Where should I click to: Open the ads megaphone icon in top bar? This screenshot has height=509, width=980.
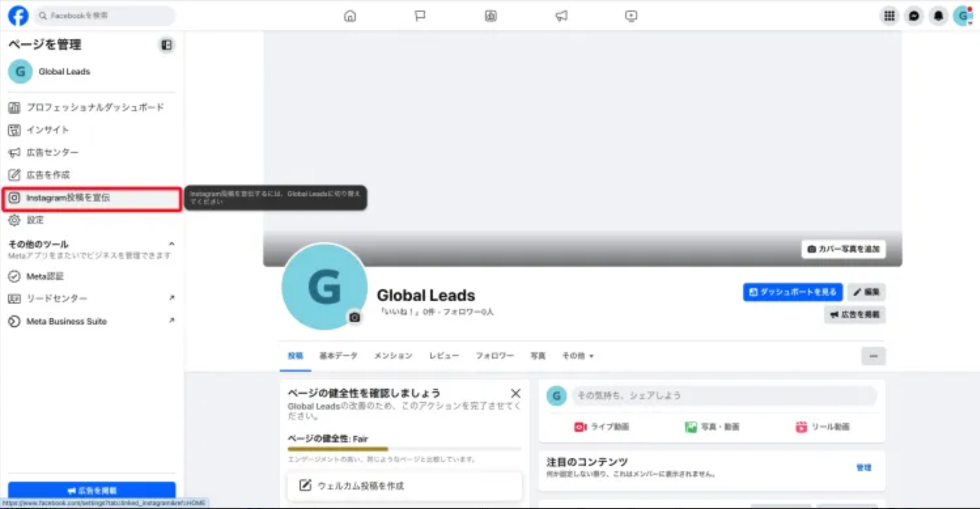click(x=561, y=16)
